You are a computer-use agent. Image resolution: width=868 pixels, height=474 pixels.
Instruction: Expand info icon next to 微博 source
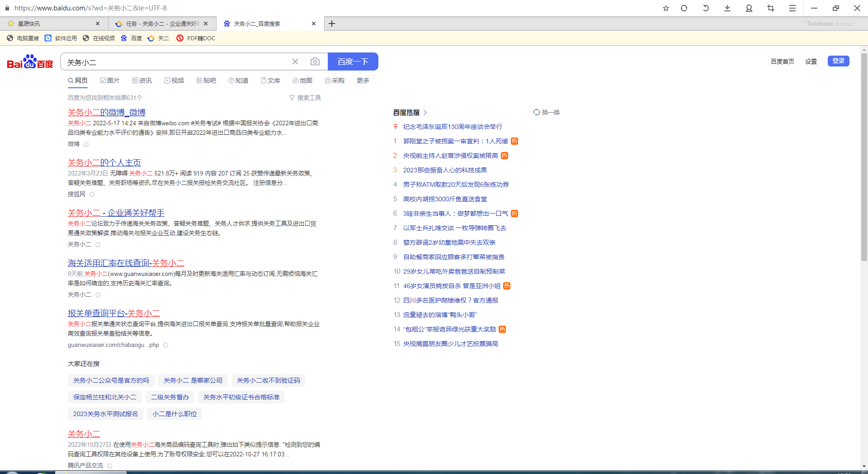tap(86, 144)
